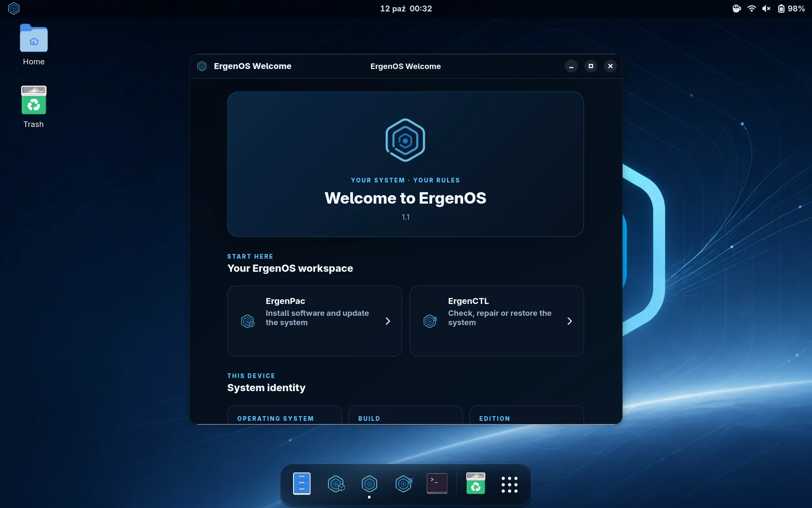Click the BUILD identity card
The width and height of the screenshot is (812, 508).
click(405, 415)
